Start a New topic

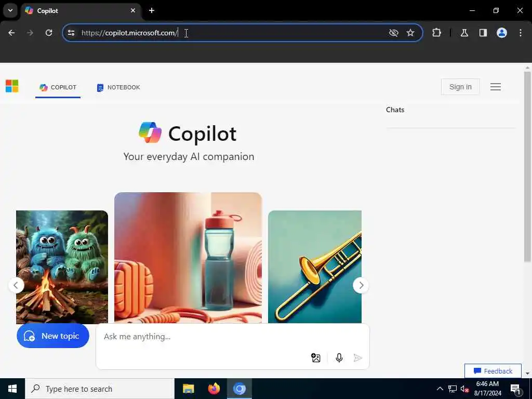coord(53,336)
